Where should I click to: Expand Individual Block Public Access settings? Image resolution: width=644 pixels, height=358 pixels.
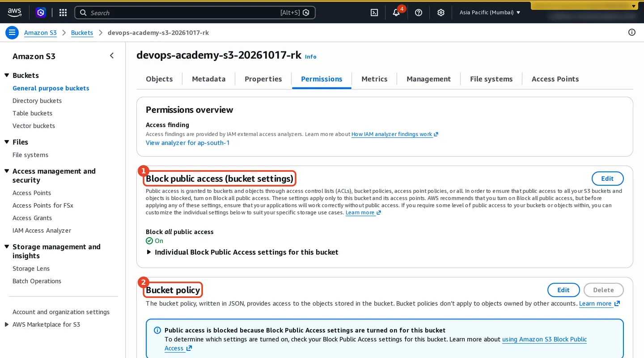coord(242,252)
